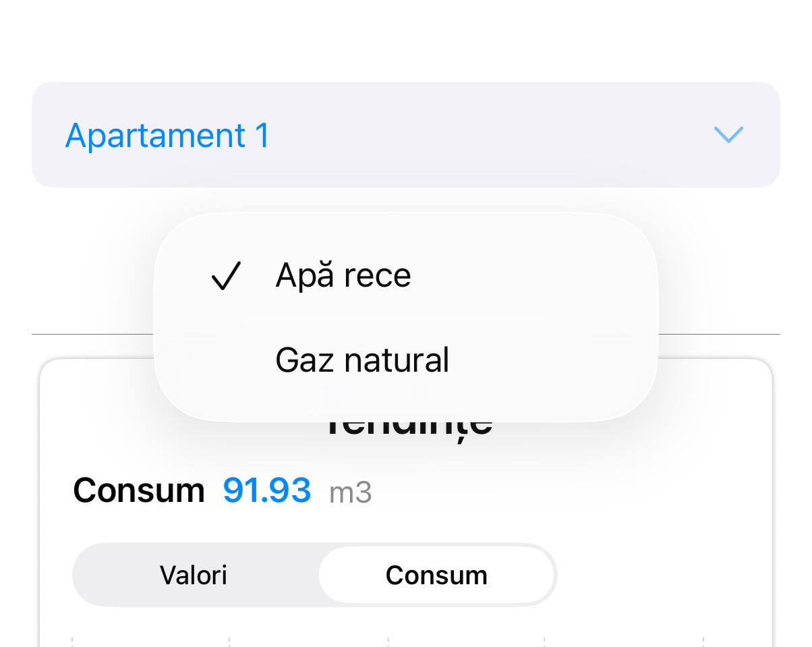Switch to the Valori segment
This screenshot has width=812, height=647.
pos(194,575)
